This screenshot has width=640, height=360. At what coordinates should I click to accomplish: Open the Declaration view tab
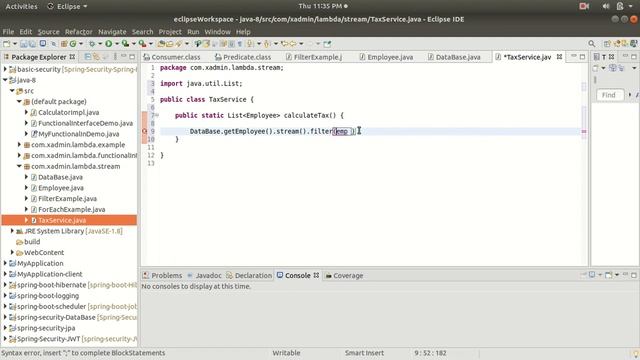pyautogui.click(x=249, y=276)
